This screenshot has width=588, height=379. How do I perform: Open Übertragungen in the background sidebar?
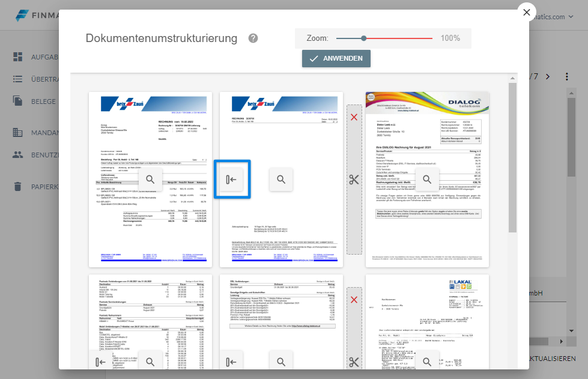[x=45, y=79]
